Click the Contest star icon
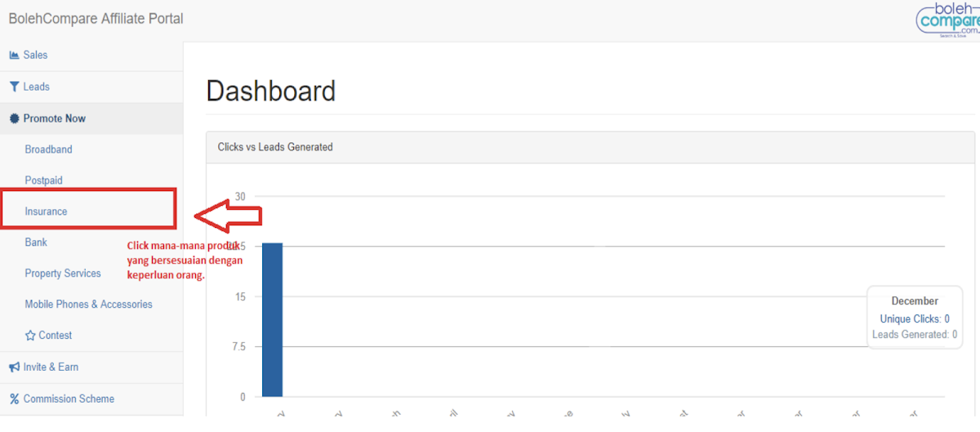980x432 pixels. (x=30, y=336)
